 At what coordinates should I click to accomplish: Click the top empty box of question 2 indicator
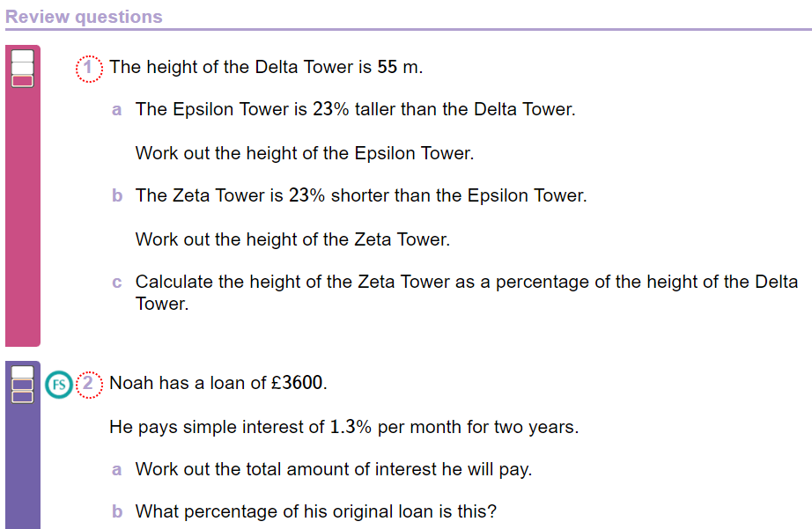22,371
